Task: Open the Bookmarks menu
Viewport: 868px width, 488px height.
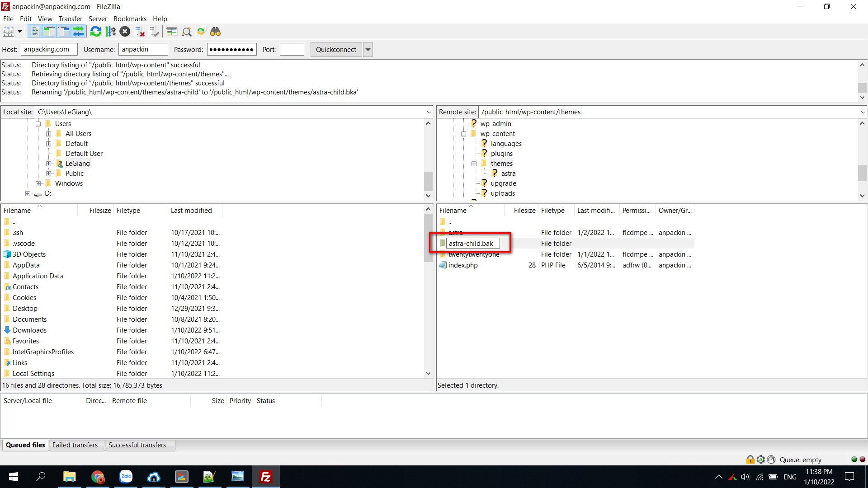Action: pos(130,19)
